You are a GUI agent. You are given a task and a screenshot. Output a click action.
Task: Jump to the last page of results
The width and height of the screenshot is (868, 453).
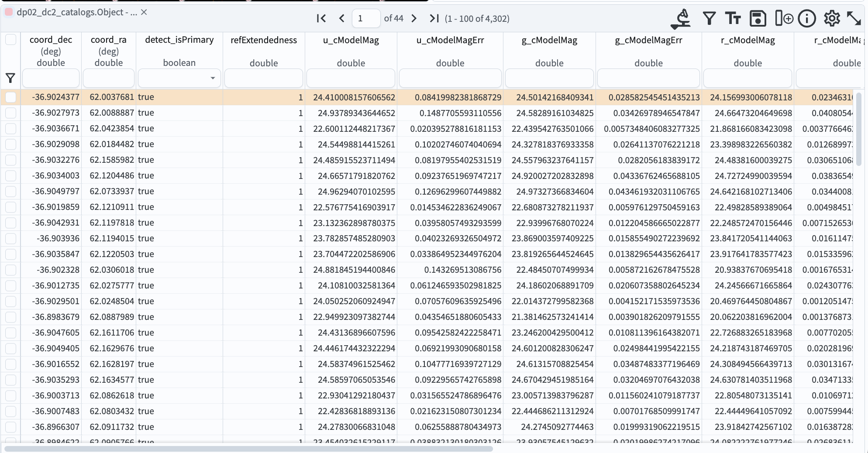pos(434,18)
